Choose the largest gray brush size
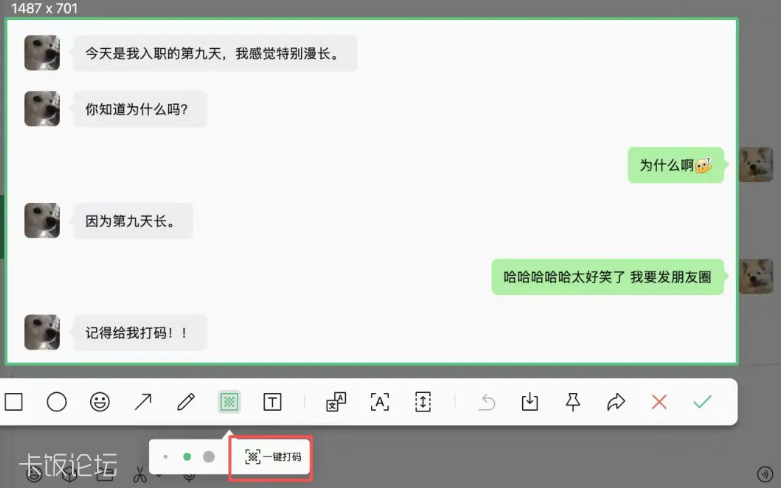This screenshot has height=488, width=781. tap(209, 457)
